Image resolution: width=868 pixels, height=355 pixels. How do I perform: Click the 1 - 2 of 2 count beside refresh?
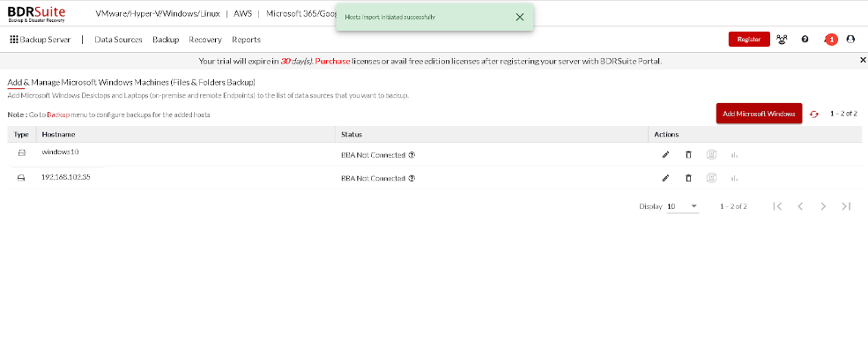click(x=843, y=114)
